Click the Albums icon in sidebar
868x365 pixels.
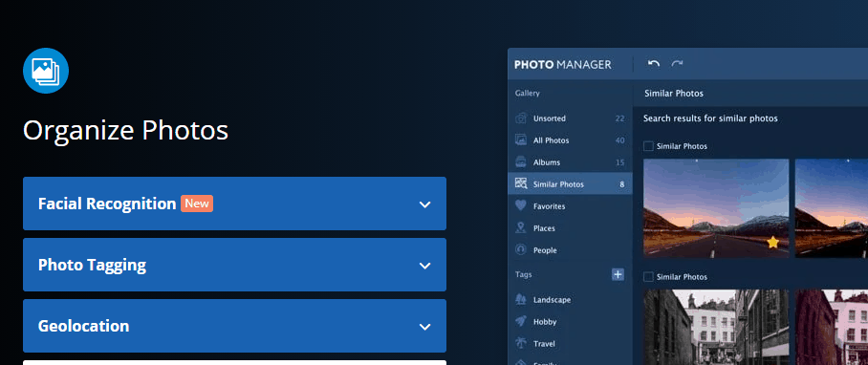[520, 162]
